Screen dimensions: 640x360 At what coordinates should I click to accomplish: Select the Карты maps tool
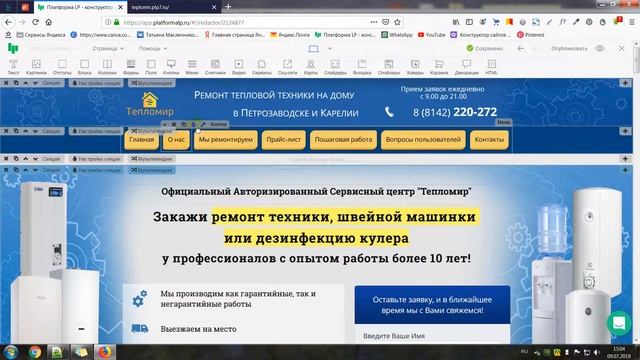[311, 67]
